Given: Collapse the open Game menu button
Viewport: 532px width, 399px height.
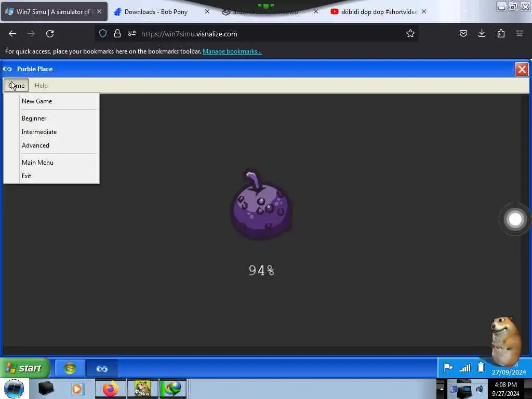Looking at the screenshot, I should (x=16, y=86).
